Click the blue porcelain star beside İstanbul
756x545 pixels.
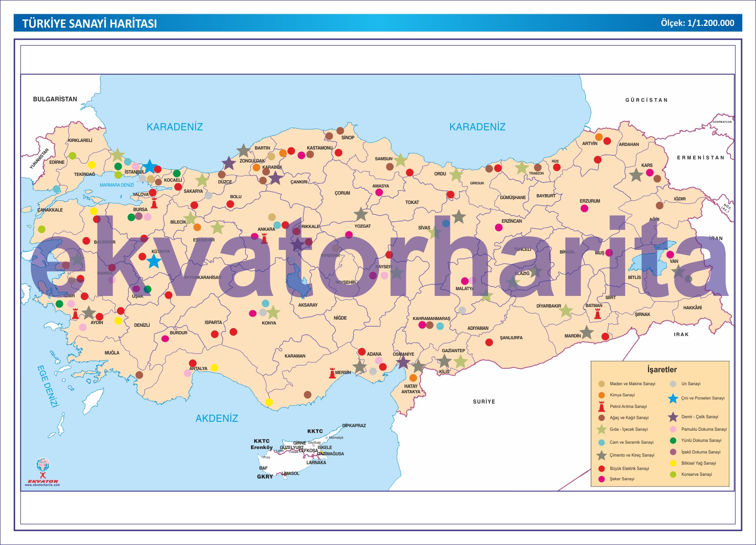150,166
